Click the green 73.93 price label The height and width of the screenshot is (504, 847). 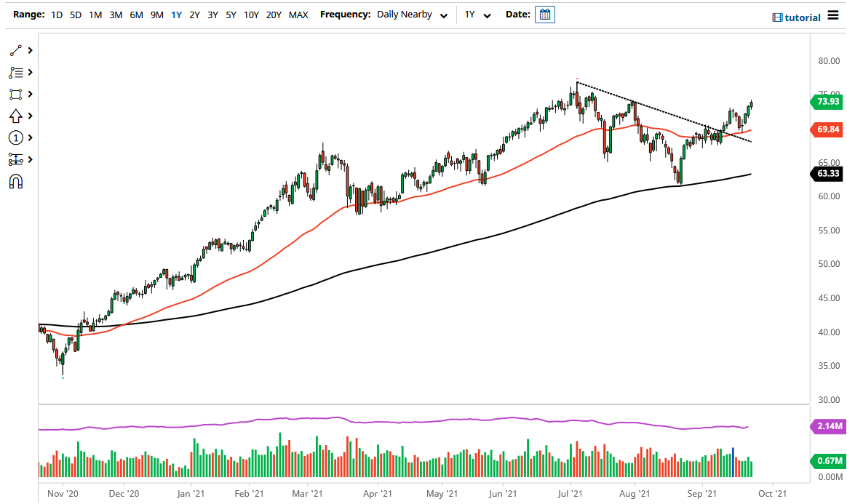tap(828, 103)
